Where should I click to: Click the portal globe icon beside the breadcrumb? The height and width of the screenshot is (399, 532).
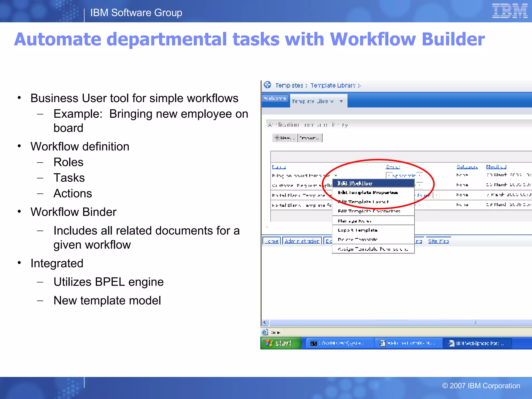pyautogui.click(x=267, y=85)
